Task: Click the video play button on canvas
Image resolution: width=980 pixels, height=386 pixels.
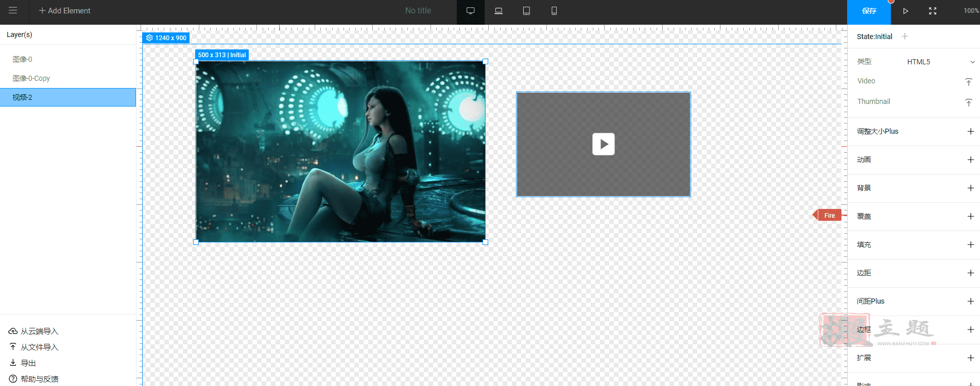Action: pyautogui.click(x=604, y=144)
